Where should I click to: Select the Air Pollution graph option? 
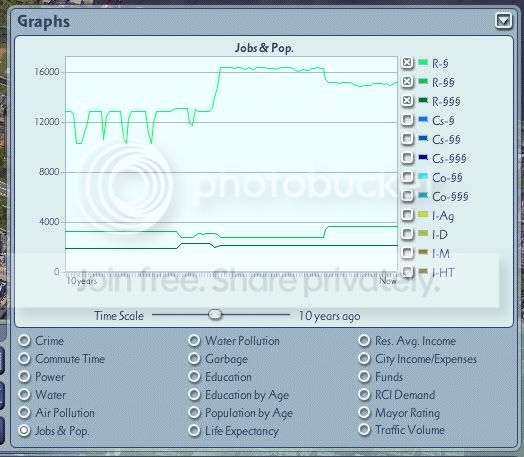(24, 413)
